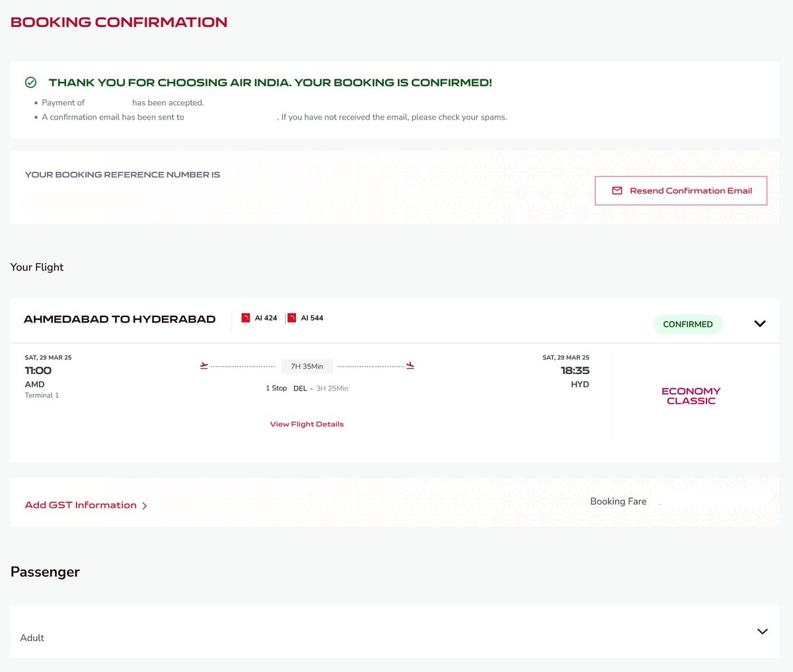The image size is (793, 672).
Task: Click the arrival plane icon
Action: [410, 365]
